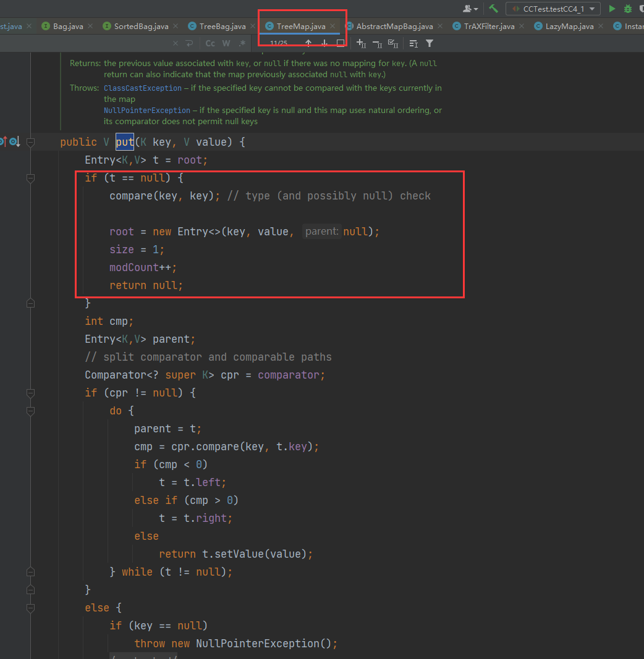Collapse the if (t == null) block
The image size is (644, 659).
(30, 178)
